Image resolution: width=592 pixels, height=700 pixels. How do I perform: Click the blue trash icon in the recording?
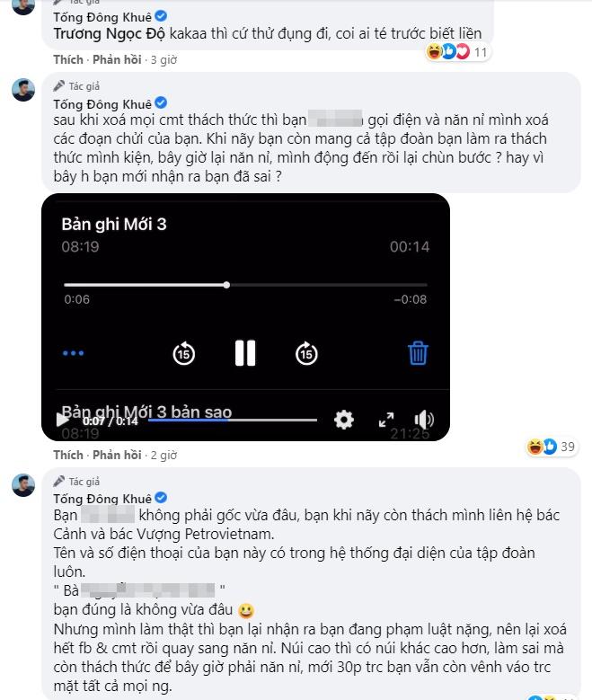tap(418, 353)
